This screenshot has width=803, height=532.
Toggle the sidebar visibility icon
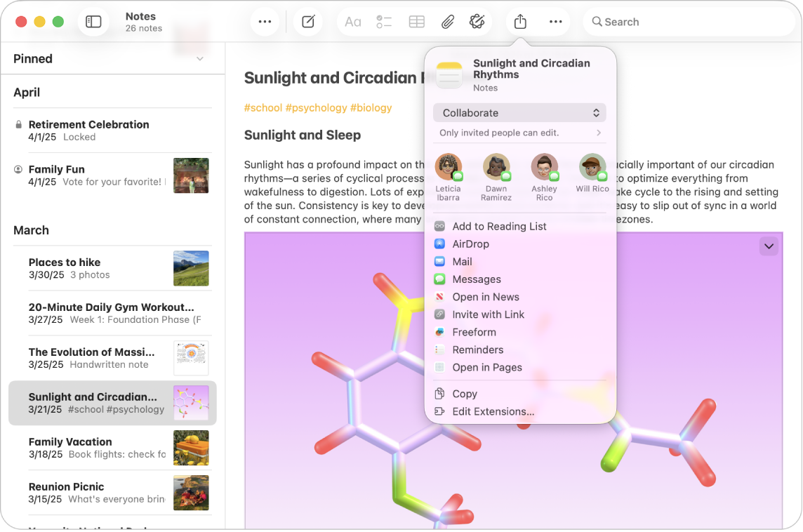coord(93,21)
